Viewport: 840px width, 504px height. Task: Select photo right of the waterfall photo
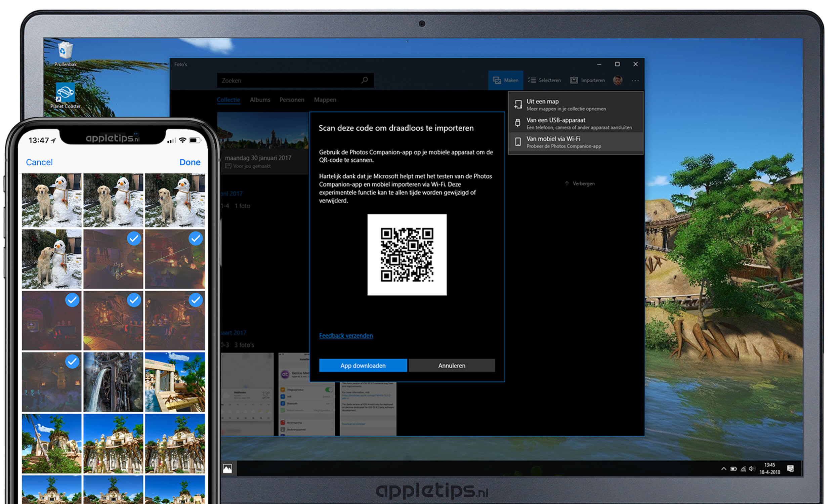pos(175,382)
